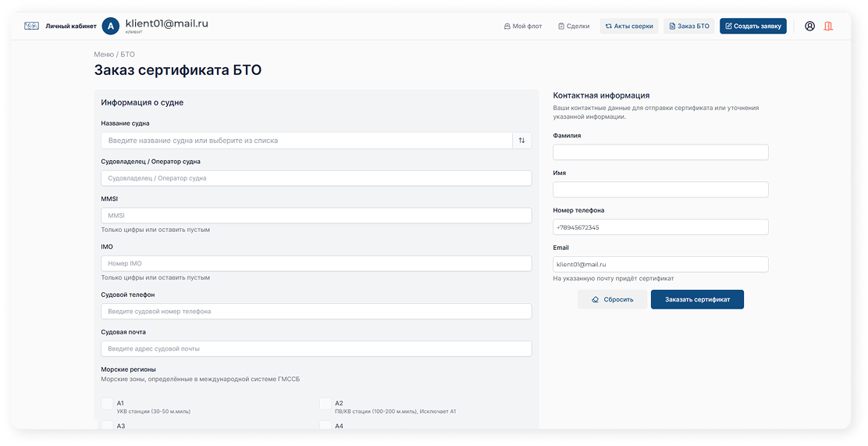Focus the Фамилия input field

tap(660, 152)
